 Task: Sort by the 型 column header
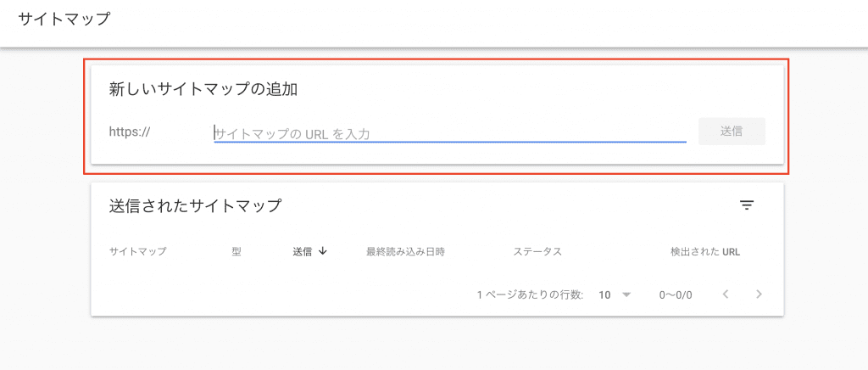(x=237, y=251)
